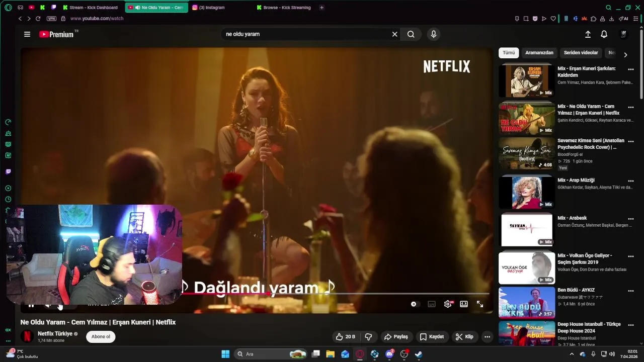Toggle the browser VPN badge
Viewport: 644px width, 362px height.
pyautogui.click(x=51, y=19)
